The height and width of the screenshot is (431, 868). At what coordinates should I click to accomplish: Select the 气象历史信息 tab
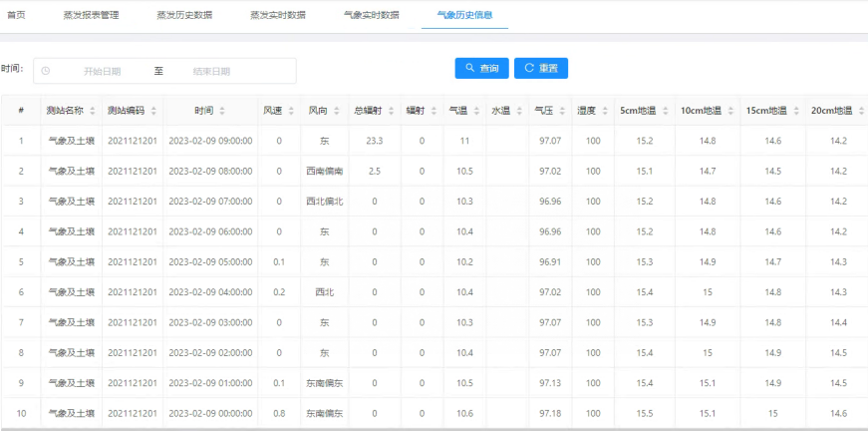pos(464,15)
